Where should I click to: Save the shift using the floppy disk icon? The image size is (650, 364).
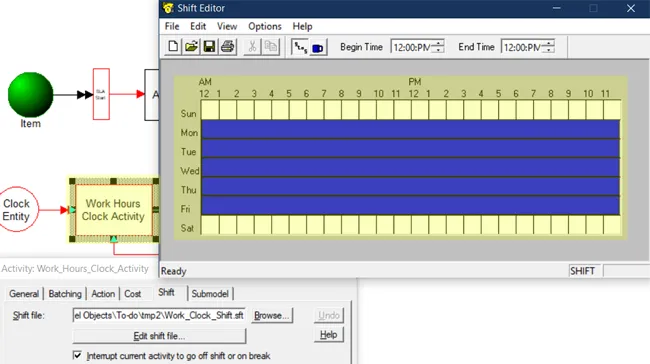tap(209, 46)
